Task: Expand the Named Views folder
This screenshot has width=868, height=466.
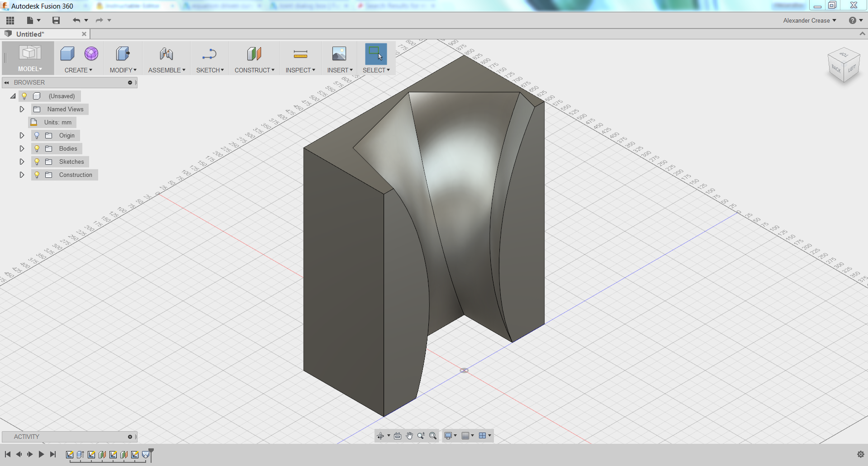Action: [22, 109]
